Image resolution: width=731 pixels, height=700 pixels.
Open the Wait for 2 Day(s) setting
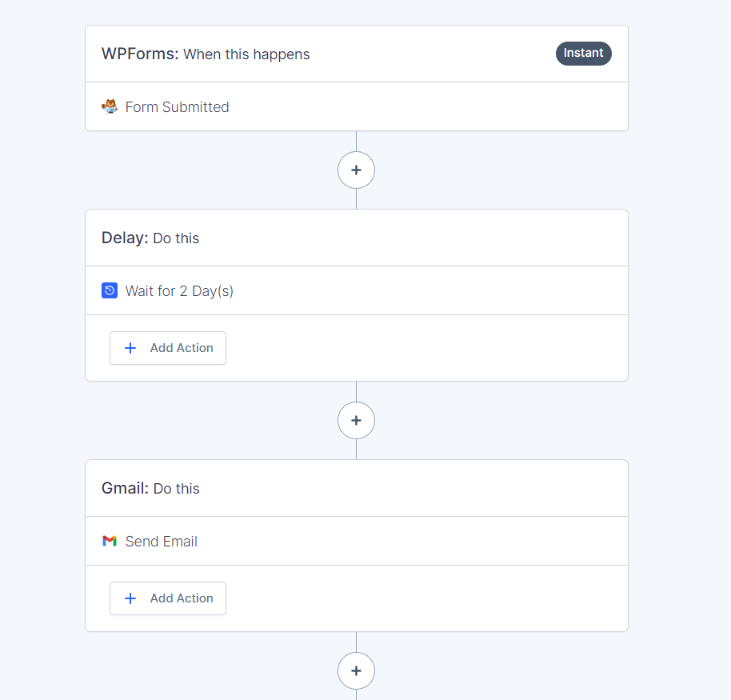357,290
